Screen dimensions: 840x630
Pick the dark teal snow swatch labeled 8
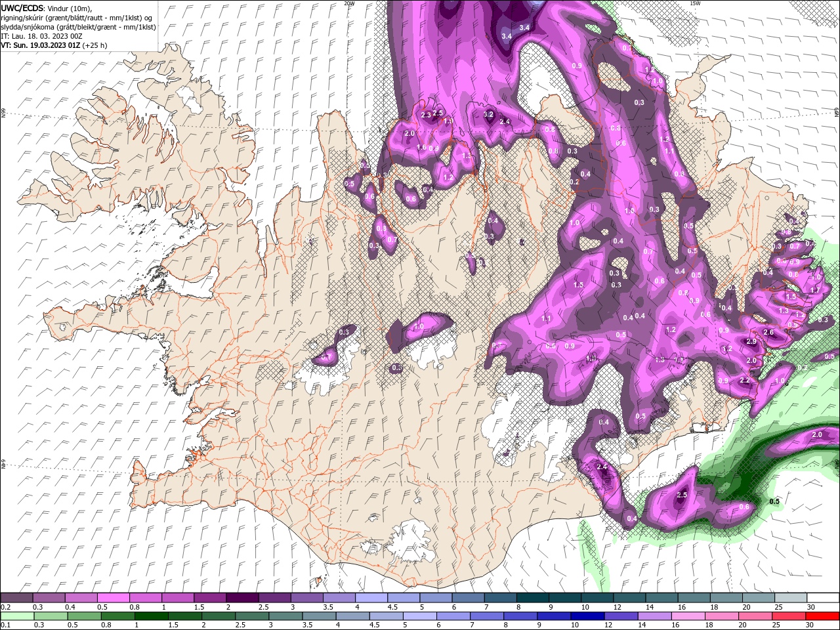pos(532,598)
